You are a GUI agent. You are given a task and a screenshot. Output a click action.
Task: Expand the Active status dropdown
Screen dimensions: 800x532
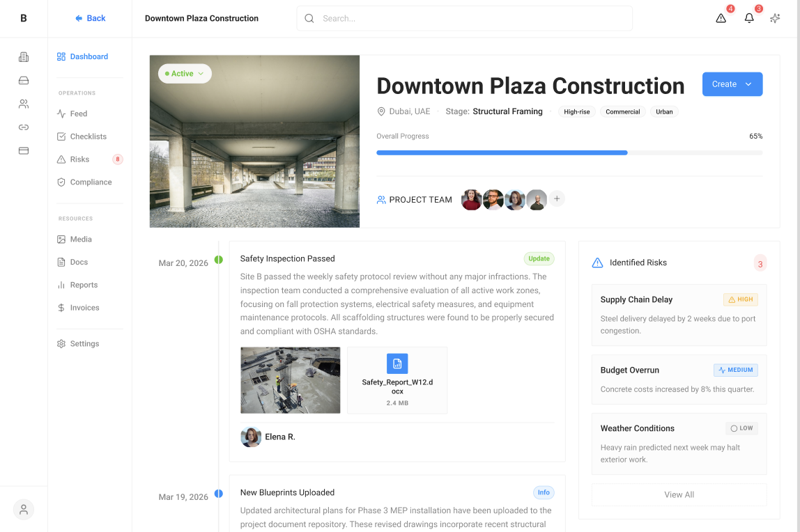[x=185, y=73]
